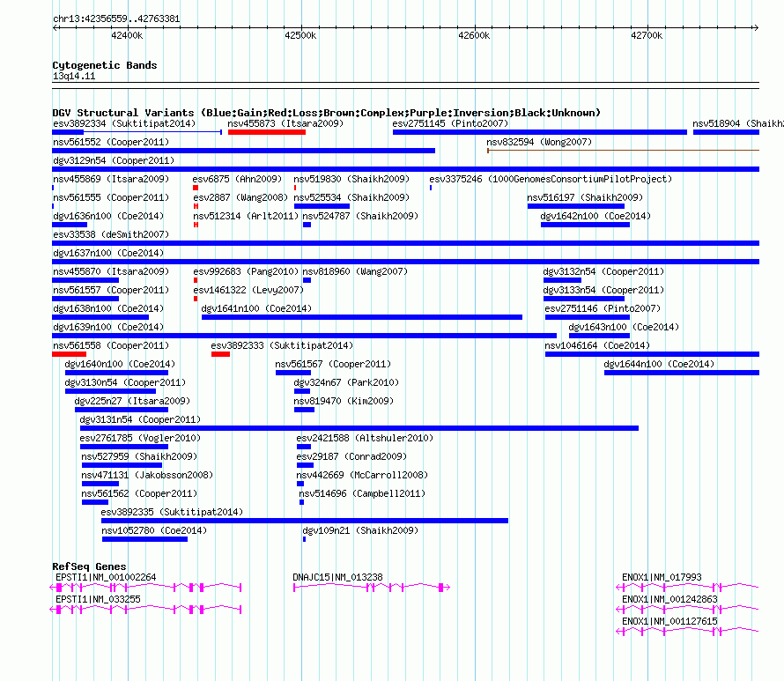Click nsv516197 (Shaikh2009) label
The height and width of the screenshot is (681, 784).
point(585,197)
